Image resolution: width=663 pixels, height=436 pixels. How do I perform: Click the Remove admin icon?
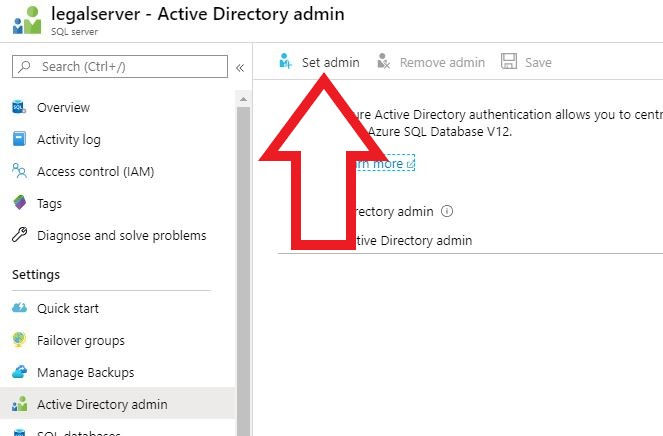(x=383, y=61)
